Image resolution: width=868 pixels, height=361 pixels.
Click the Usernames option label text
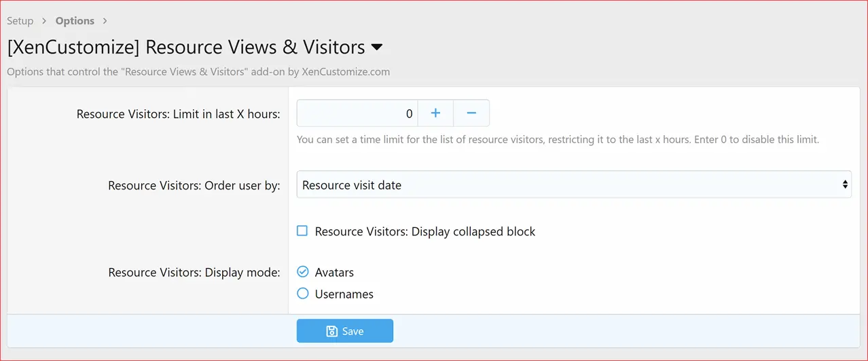344,294
